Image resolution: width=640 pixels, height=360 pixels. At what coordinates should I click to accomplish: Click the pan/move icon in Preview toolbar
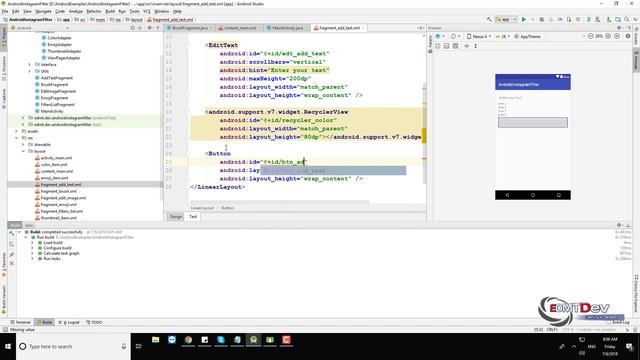(467, 46)
